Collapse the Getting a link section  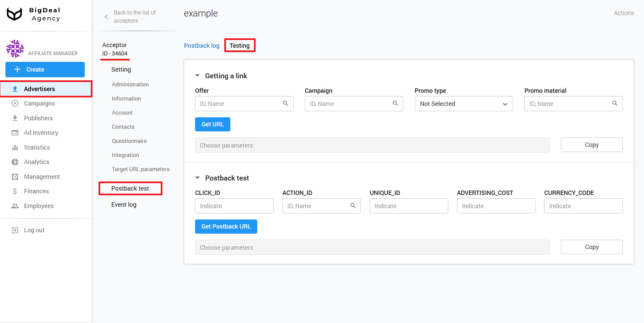[x=197, y=76]
